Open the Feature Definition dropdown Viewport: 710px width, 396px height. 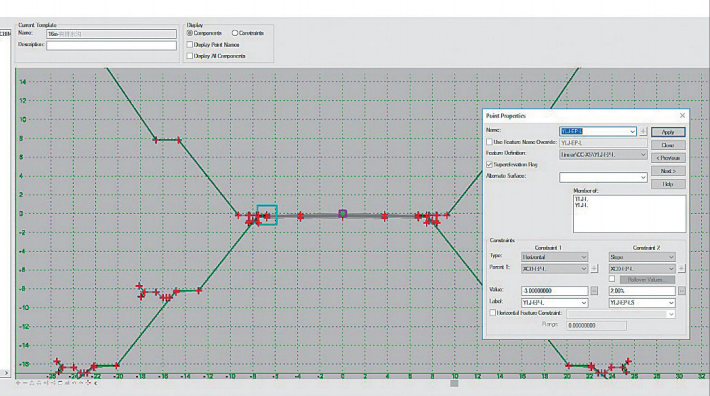tap(603, 154)
